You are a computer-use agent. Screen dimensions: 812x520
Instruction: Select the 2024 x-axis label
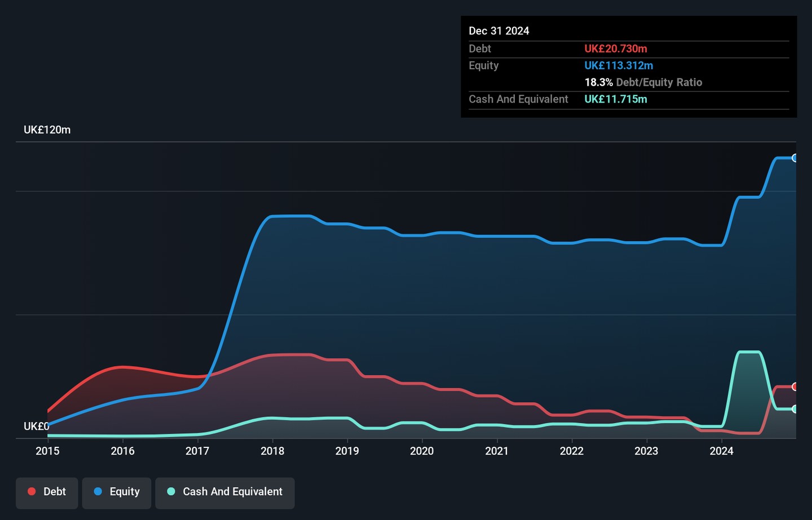coord(721,451)
